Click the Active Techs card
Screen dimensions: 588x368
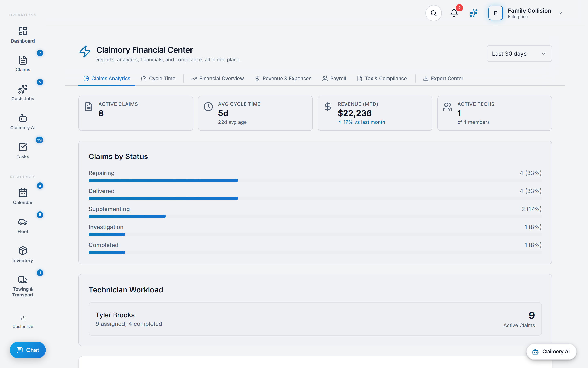tap(494, 113)
